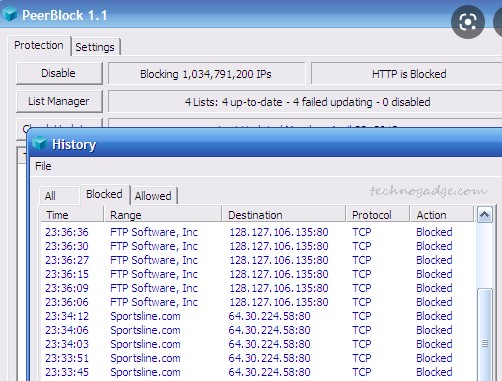Select the 23:36:15 time entry
This screenshot has height=381, width=502.
[x=67, y=274]
